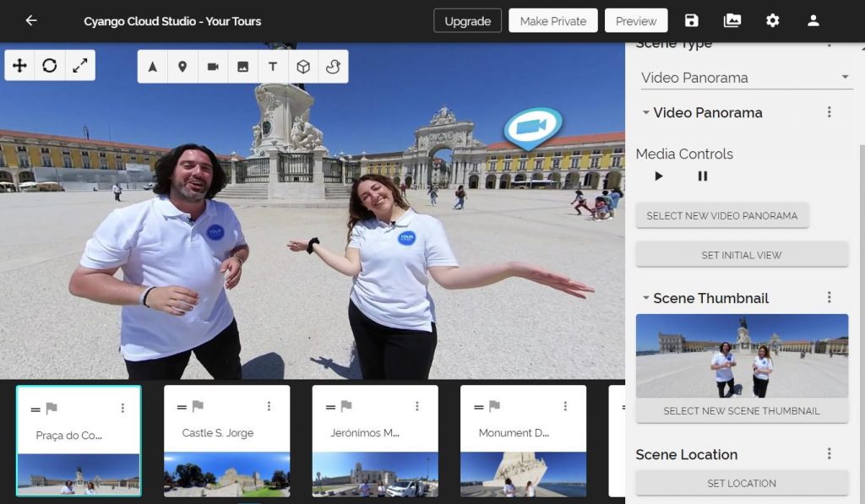Play the video panorama media
The width and height of the screenshot is (865, 504).
[659, 176]
